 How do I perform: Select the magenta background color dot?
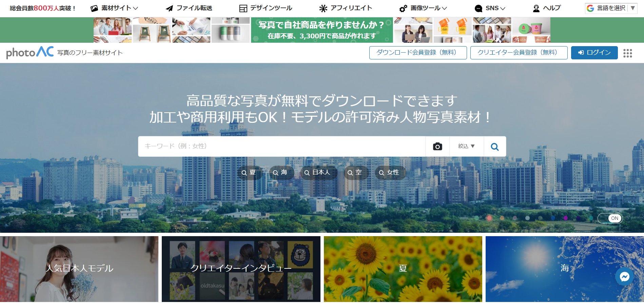[x=566, y=218]
